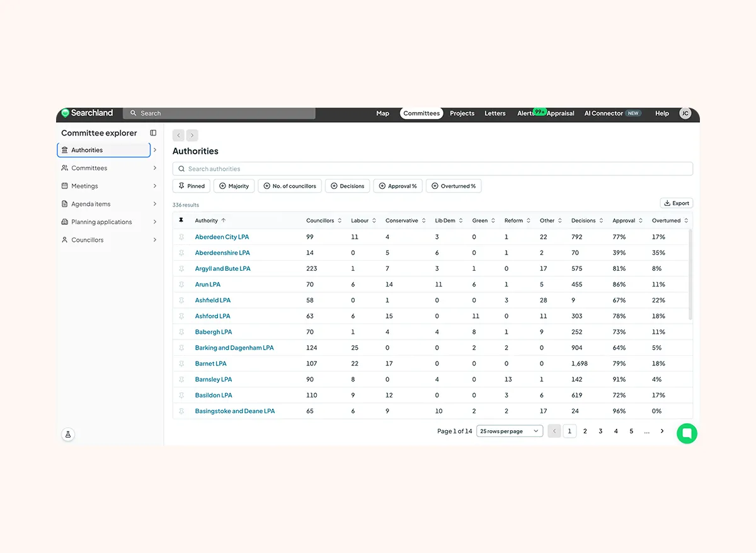Add the Overturned % filter
756x553 pixels.
454,186
